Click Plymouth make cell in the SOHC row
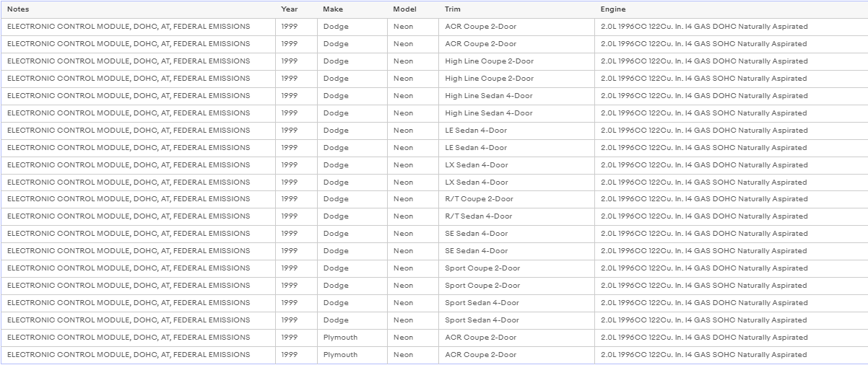868x365 pixels. [x=352, y=355]
